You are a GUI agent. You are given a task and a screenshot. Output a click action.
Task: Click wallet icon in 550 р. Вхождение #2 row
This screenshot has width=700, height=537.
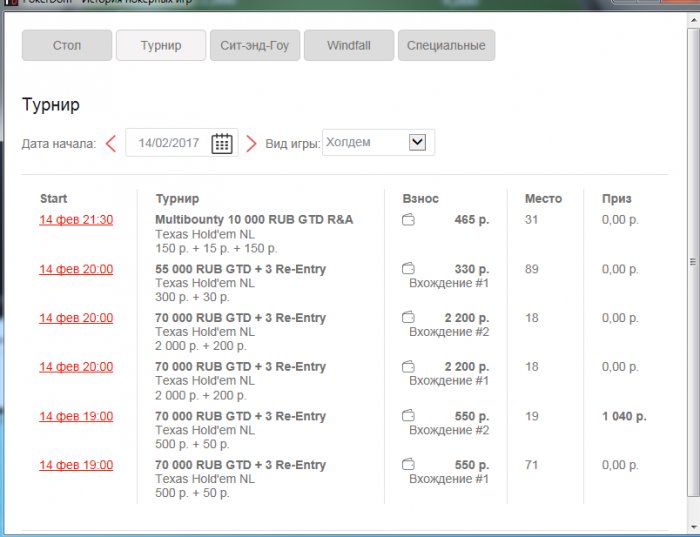pos(408,416)
